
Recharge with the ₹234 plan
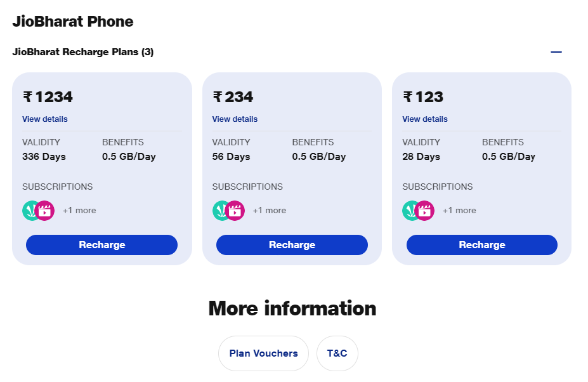point(292,245)
